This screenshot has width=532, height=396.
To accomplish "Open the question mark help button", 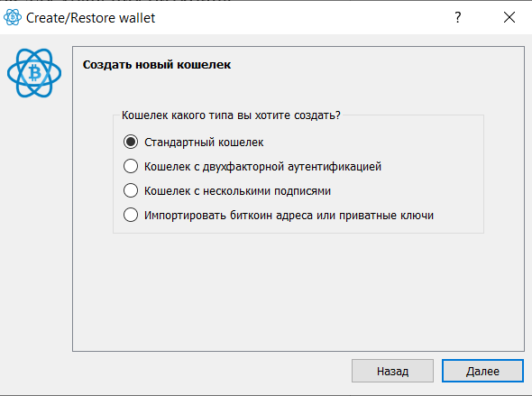I will click(458, 17).
